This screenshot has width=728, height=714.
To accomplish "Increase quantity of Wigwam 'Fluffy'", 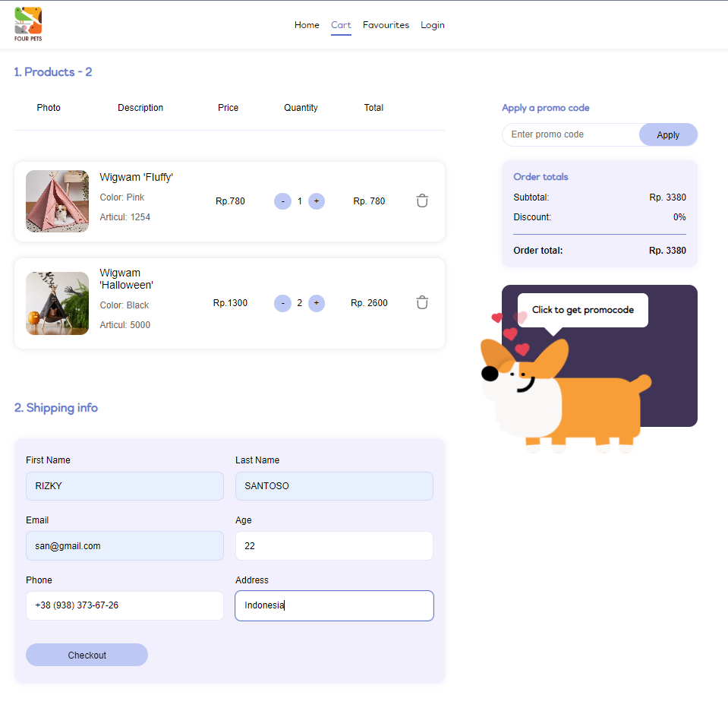I will coord(316,201).
